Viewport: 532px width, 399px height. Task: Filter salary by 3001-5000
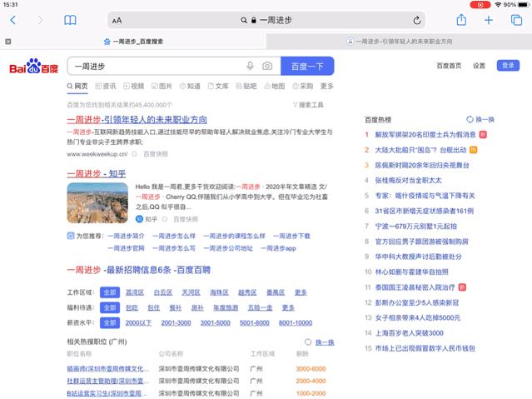pos(215,322)
